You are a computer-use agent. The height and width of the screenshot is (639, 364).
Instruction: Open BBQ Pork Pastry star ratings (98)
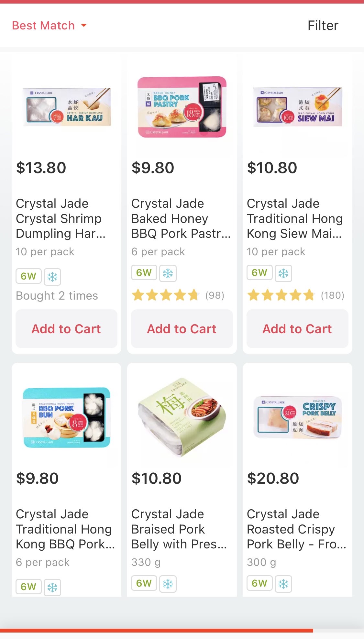[178, 295]
